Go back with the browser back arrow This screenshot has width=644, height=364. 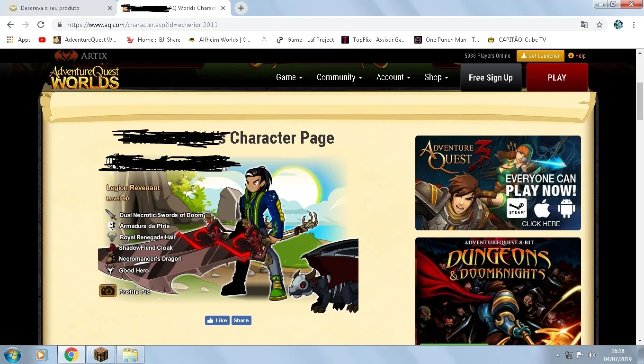click(10, 25)
